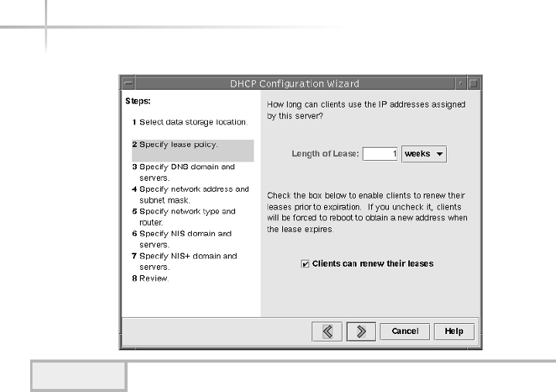Select step 8 Review
Viewport: 556px width, 392px height.
point(150,278)
